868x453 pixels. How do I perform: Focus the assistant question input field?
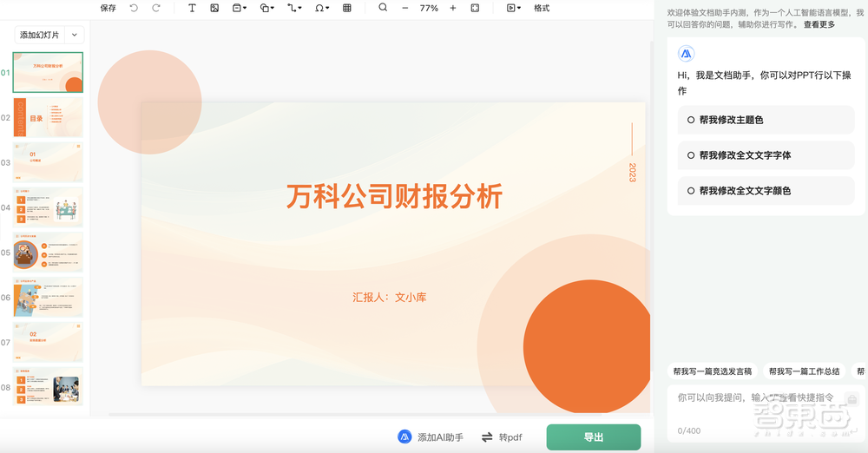pyautogui.click(x=766, y=413)
